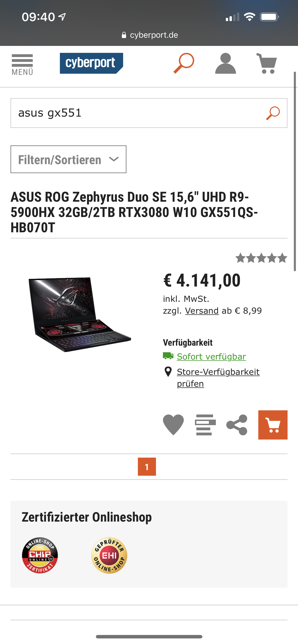Click the laptop product thumbnail image
This screenshot has height=644, width=298.
(80, 315)
